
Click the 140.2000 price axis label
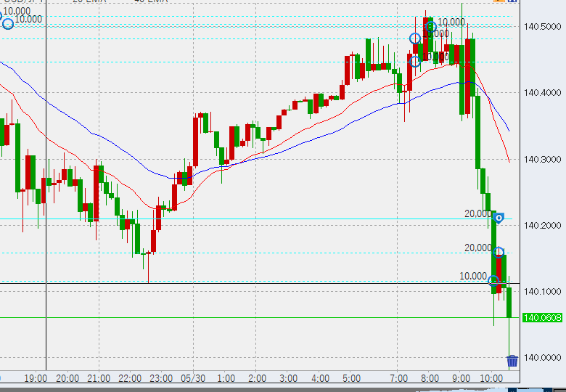541,225
